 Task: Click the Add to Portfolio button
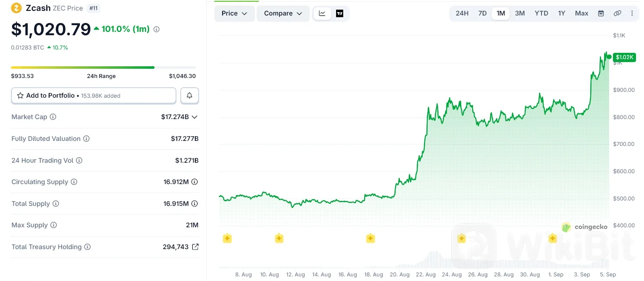[x=94, y=96]
